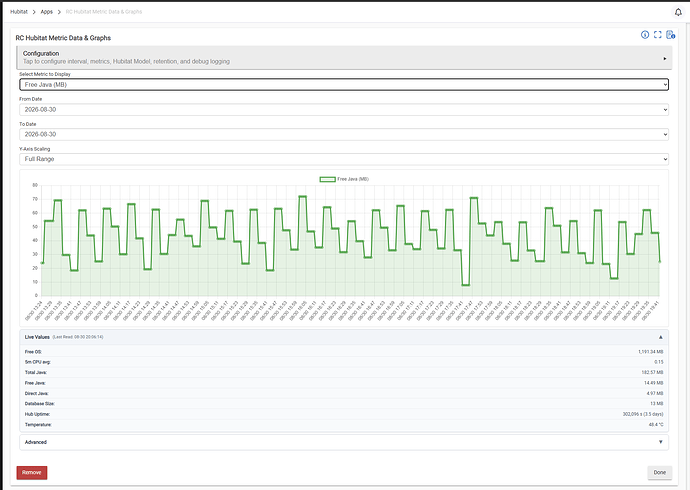
Task: Click the red Remove button
Action: point(32,472)
